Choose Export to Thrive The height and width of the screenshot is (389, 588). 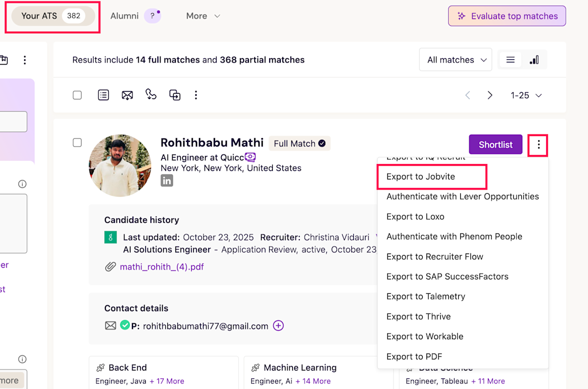pos(418,316)
